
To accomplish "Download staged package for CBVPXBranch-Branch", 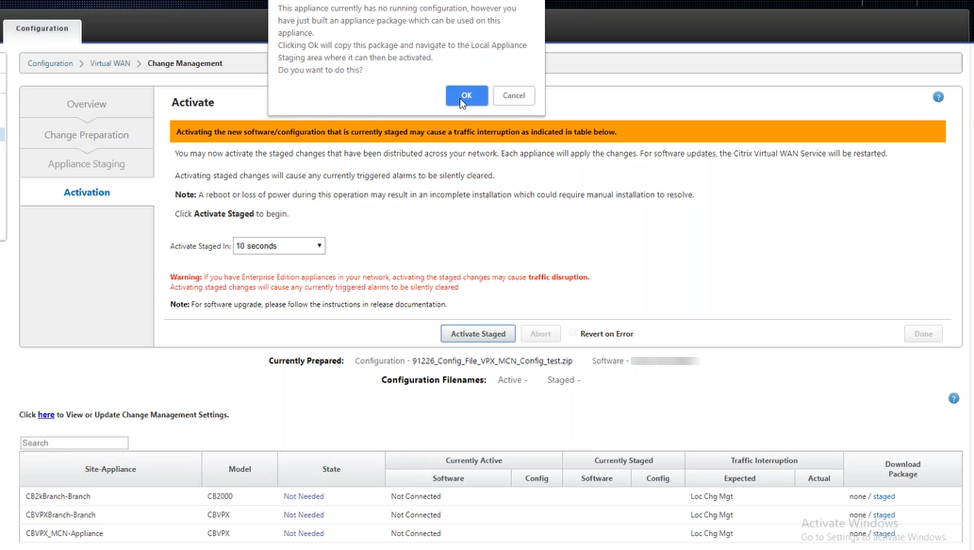I will click(883, 515).
